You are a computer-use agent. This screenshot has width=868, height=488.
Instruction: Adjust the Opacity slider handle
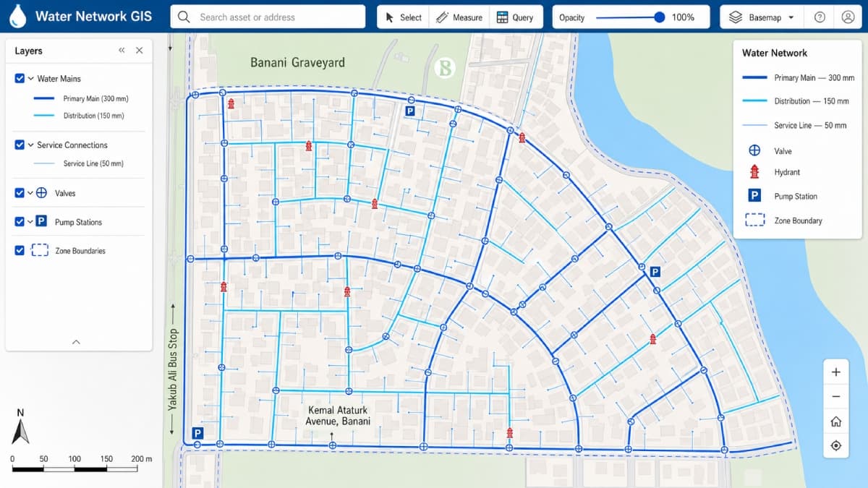[x=659, y=17]
